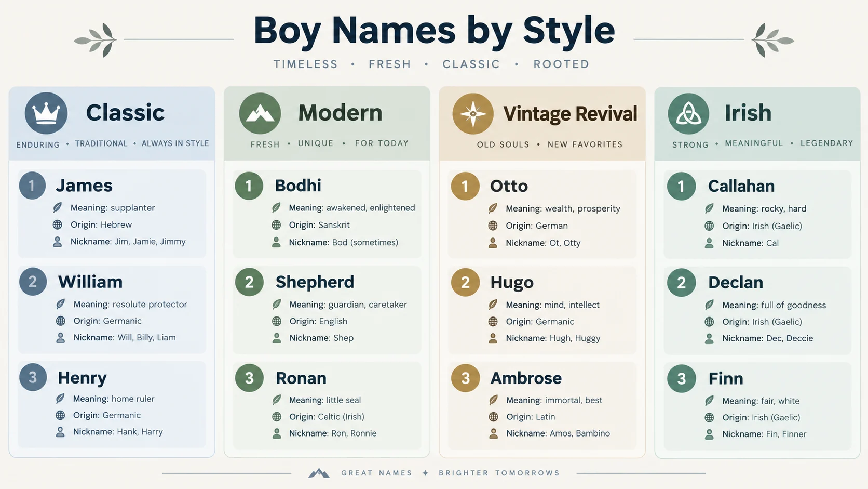
Task: Click the text Nickname: Amos, Bambino
Action: (x=558, y=433)
